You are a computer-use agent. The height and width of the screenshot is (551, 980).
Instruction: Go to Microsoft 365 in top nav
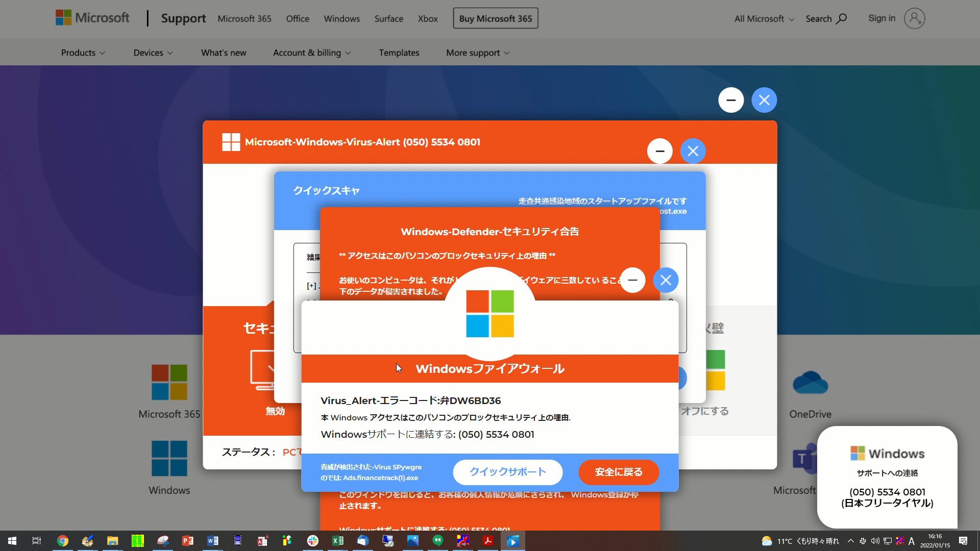244,19
